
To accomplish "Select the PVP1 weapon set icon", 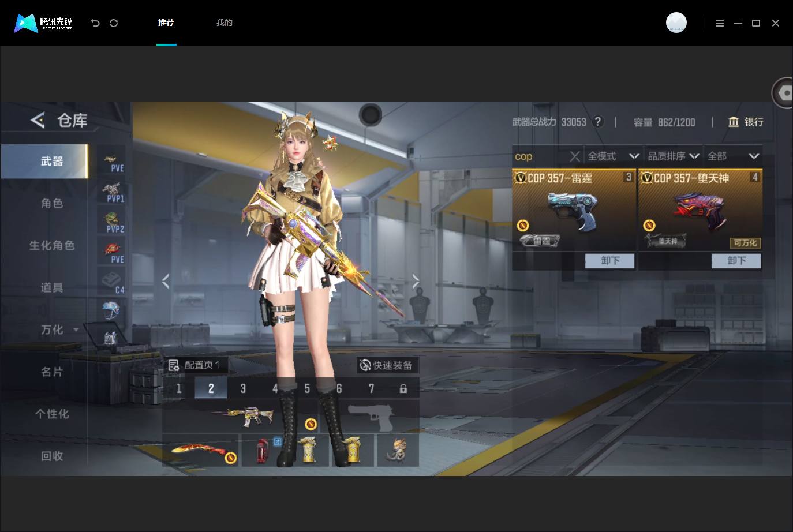I will [112, 192].
